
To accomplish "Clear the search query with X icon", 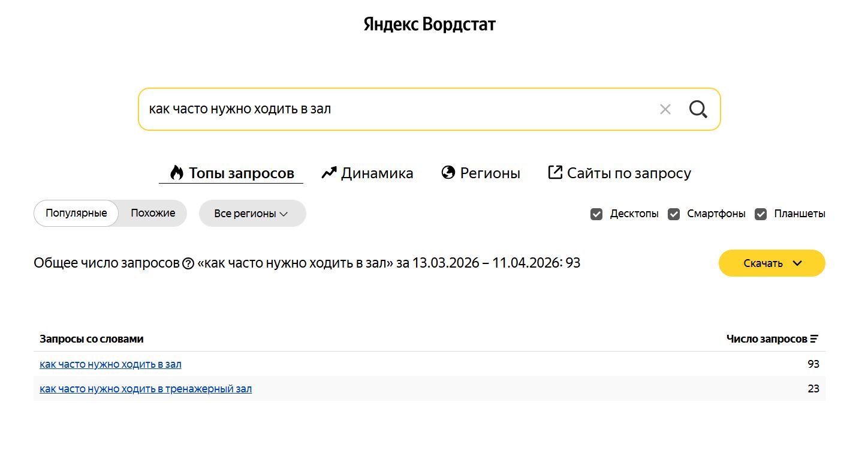I will 665,109.
